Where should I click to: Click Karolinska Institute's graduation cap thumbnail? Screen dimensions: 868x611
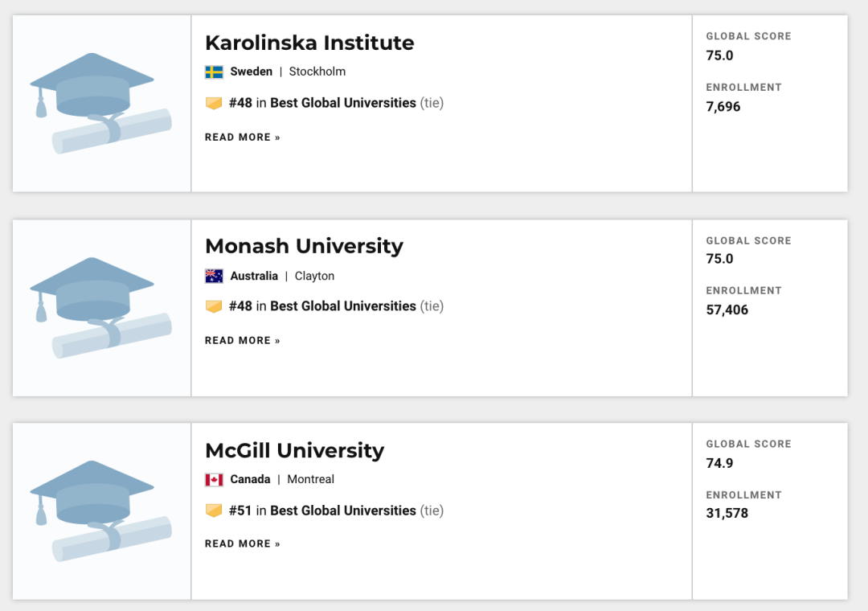pyautogui.click(x=101, y=103)
